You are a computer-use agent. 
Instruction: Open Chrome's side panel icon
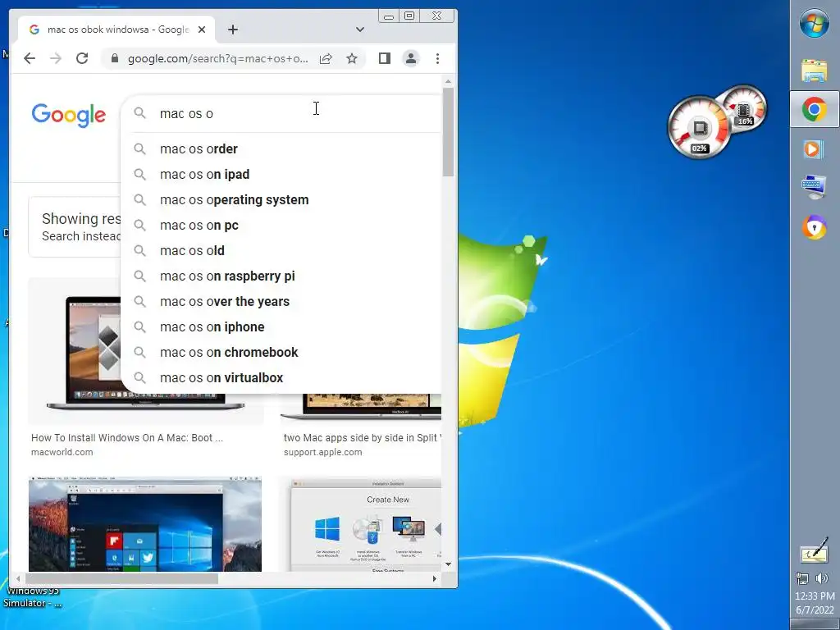(385, 58)
